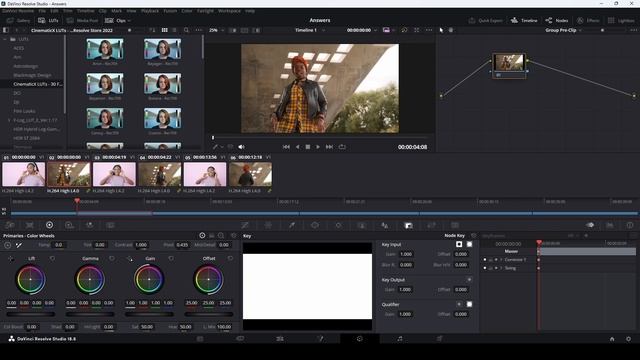This screenshot has width=640, height=360.
Task: Open the Playback menu
Action: click(x=150, y=11)
